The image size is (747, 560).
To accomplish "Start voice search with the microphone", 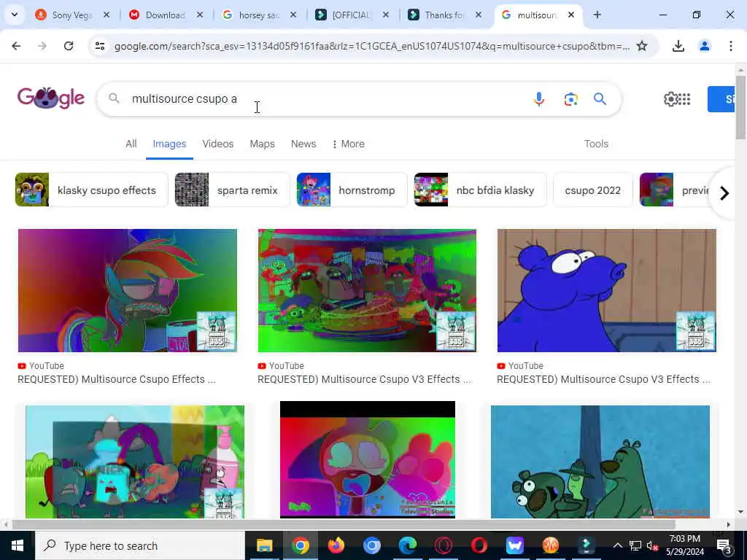I will point(539,98).
